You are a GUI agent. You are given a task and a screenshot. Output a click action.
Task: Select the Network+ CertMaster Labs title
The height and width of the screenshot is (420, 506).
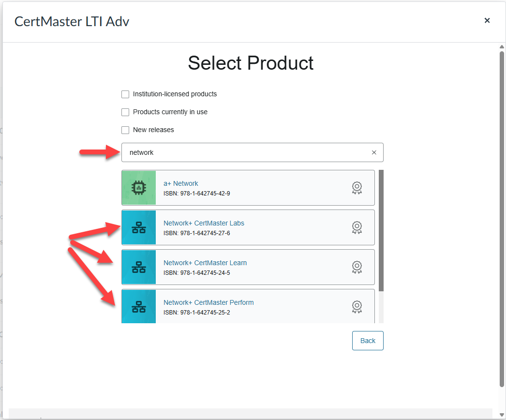(x=204, y=223)
